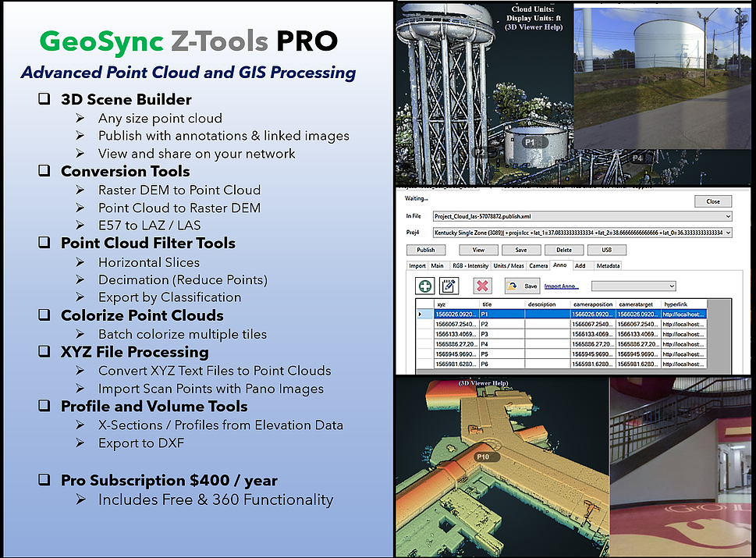The height and width of the screenshot is (558, 756).
Task: Open the empty dropdown beside Import Anno
Action: [x=634, y=286]
